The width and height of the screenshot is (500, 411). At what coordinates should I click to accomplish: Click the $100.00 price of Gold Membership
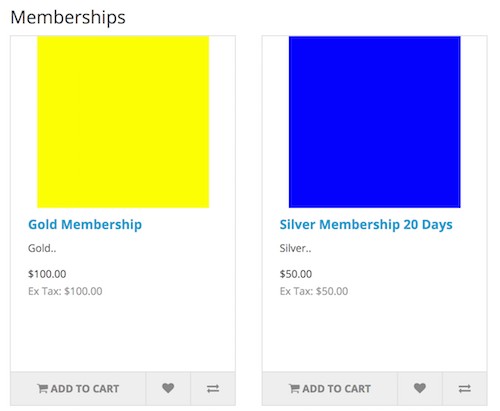[47, 274]
